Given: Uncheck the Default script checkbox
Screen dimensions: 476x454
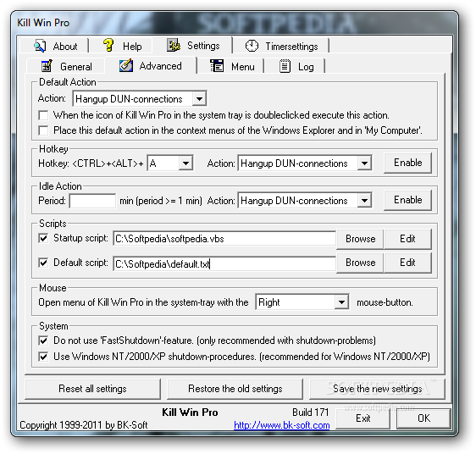Looking at the screenshot, I should (x=43, y=263).
